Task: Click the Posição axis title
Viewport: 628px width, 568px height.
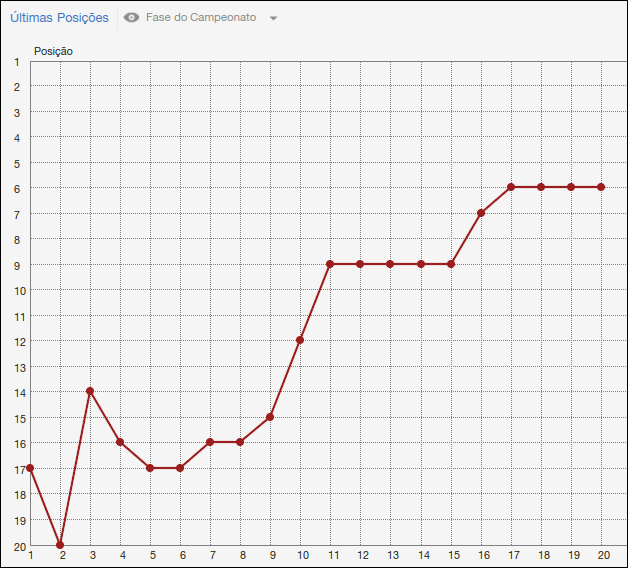Action: [x=53, y=51]
